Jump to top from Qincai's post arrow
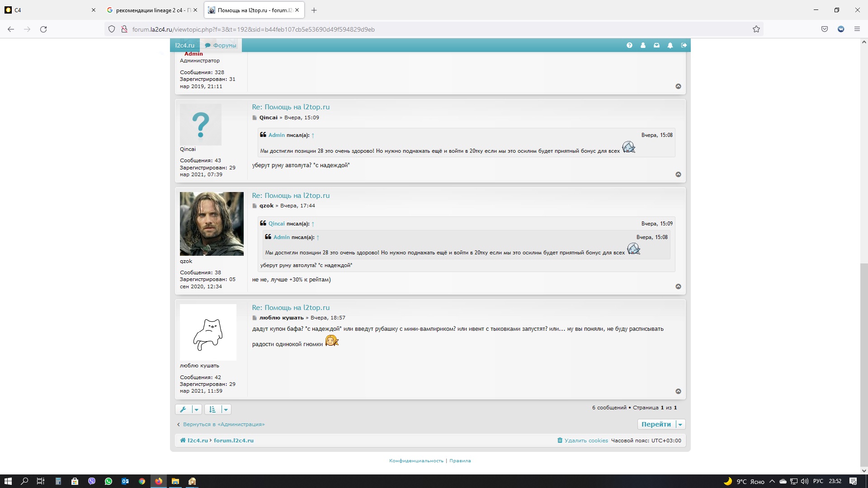868x488 pixels. click(678, 174)
